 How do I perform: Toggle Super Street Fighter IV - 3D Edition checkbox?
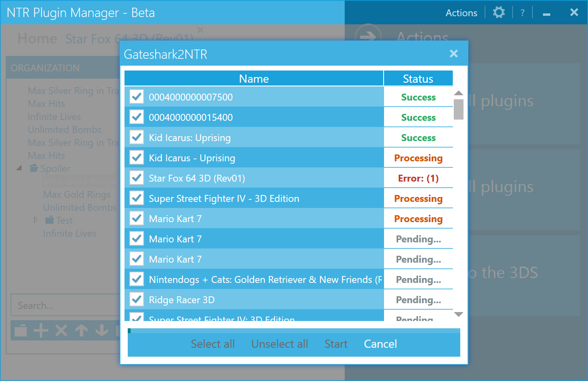pos(137,198)
